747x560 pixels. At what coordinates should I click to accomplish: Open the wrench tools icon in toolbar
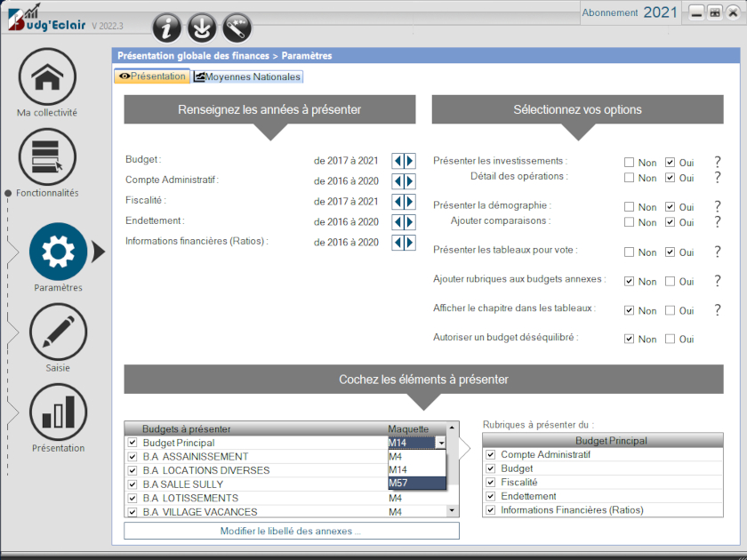(237, 28)
